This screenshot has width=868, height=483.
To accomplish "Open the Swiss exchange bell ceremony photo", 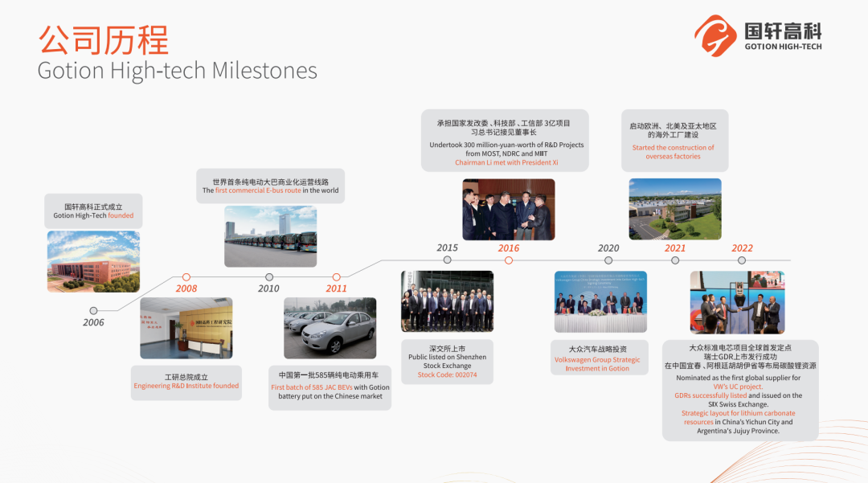I will tap(737, 302).
